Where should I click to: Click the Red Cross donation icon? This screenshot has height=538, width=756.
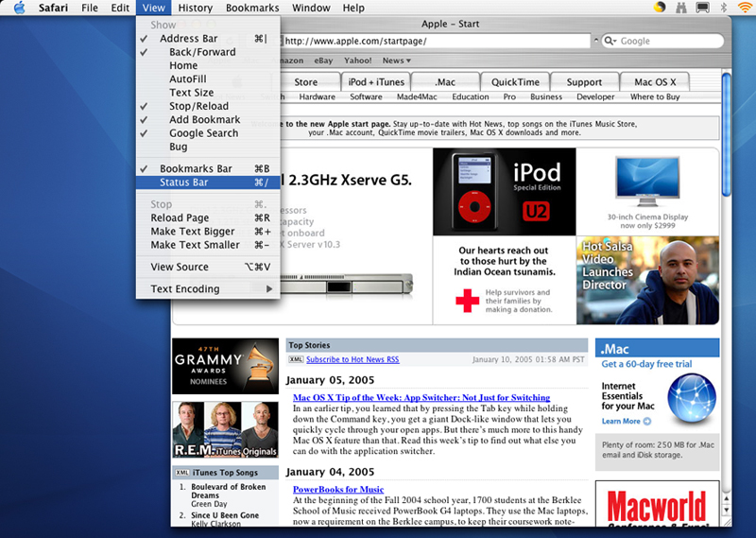(467, 301)
